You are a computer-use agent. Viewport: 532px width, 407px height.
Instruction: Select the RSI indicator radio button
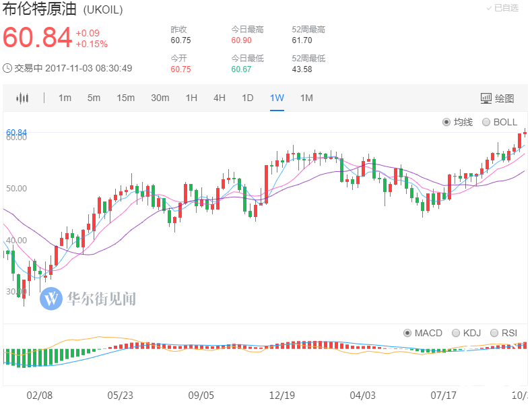494,333
